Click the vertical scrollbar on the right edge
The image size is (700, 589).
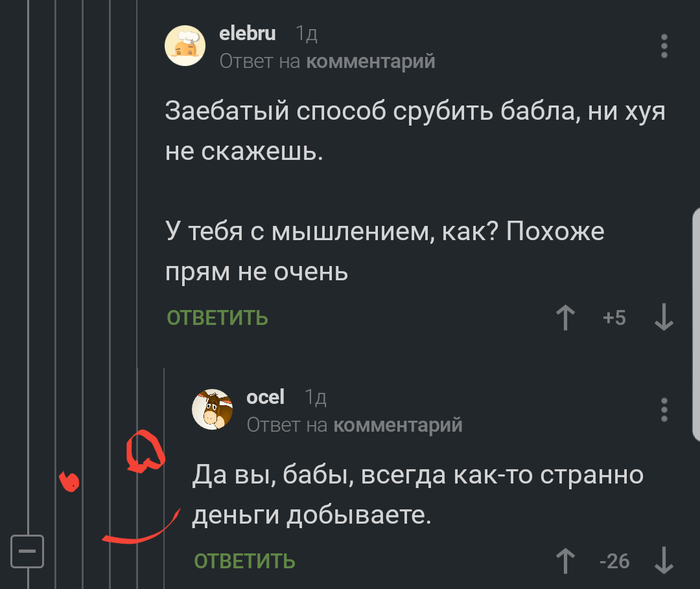(x=695, y=320)
